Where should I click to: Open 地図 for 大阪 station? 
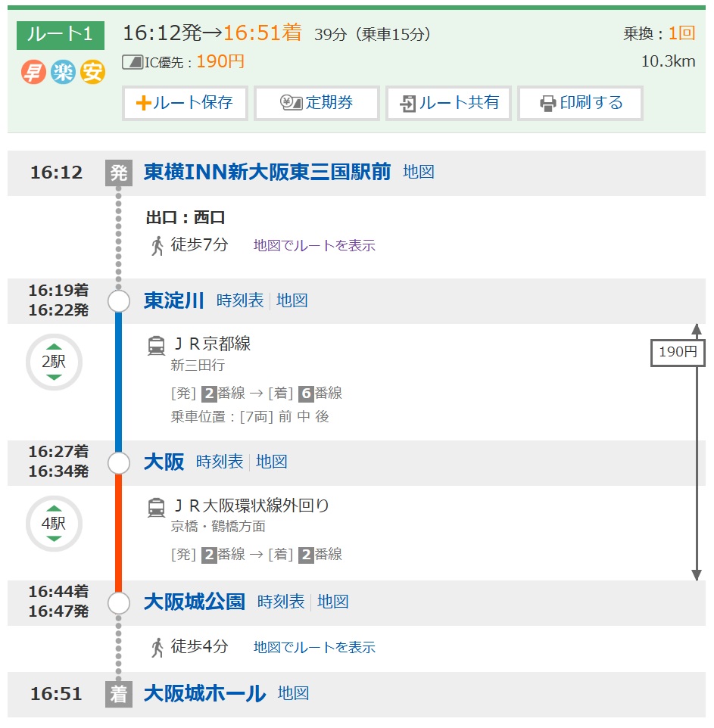[271, 462]
